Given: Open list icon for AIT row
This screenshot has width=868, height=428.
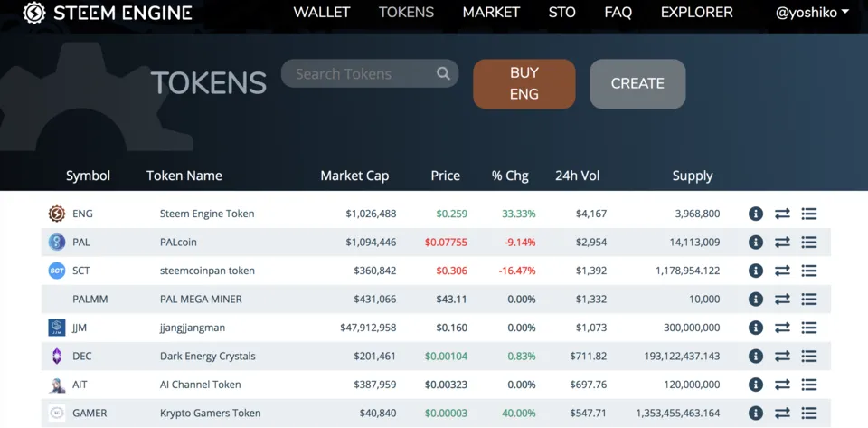Looking at the screenshot, I should point(808,385).
